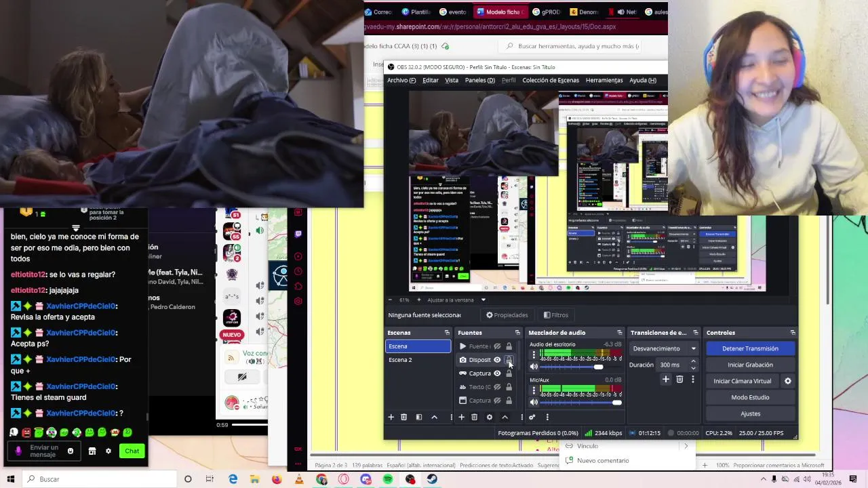
Task: Undock the Escenas panel
Action: 447,333
